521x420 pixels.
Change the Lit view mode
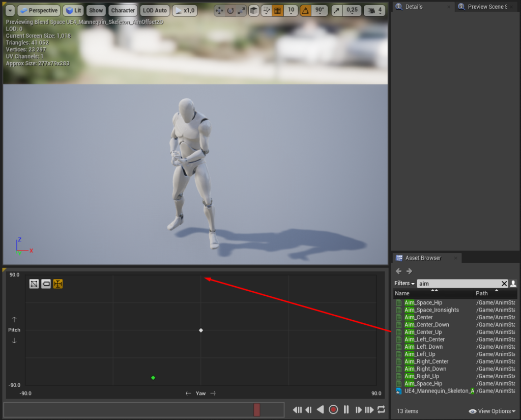(73, 11)
